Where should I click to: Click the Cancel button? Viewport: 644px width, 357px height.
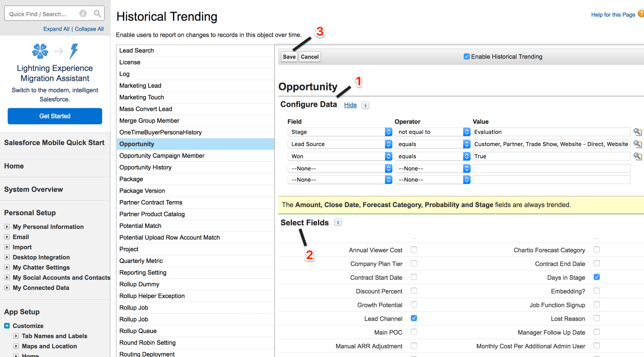[310, 57]
